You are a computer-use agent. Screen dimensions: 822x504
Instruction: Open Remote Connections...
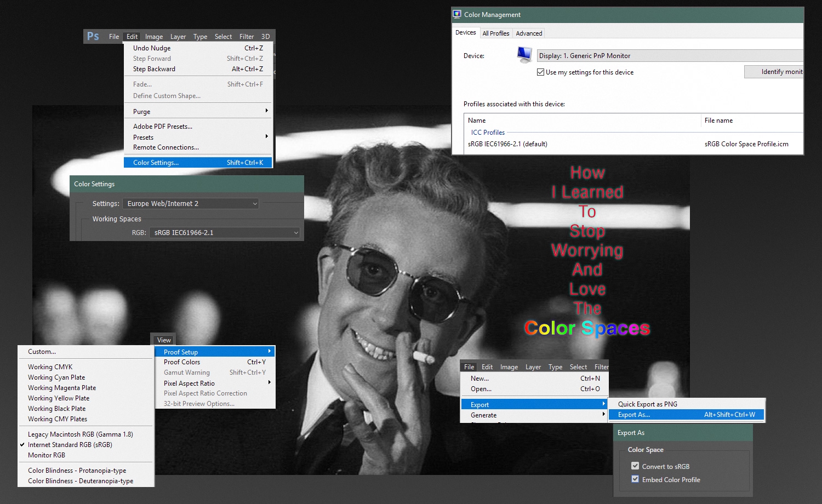tap(198, 147)
